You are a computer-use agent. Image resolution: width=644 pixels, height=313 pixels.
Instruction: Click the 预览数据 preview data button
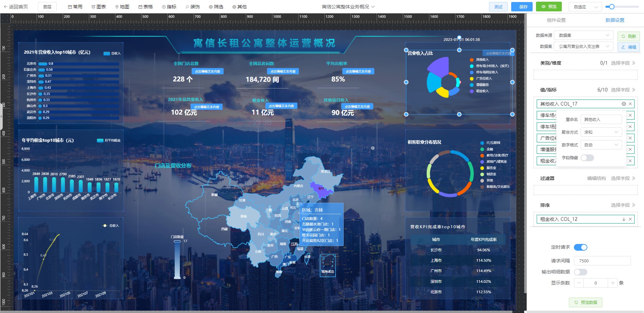coord(586,302)
